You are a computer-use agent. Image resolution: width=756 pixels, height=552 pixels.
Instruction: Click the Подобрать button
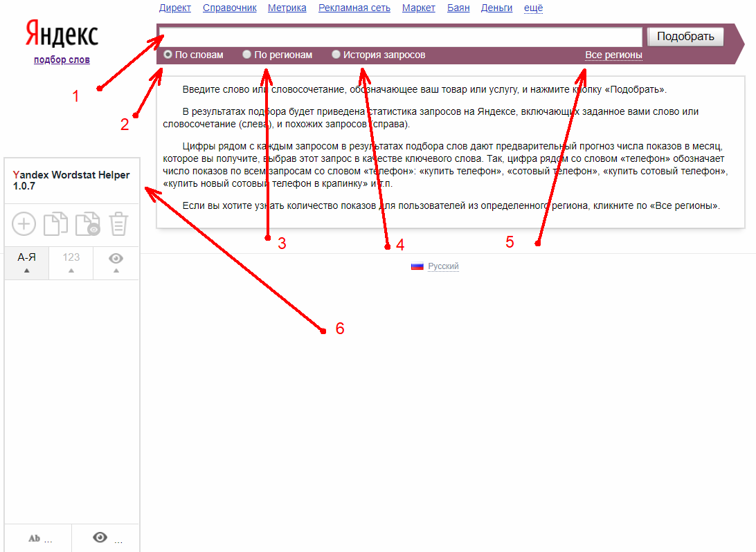685,37
